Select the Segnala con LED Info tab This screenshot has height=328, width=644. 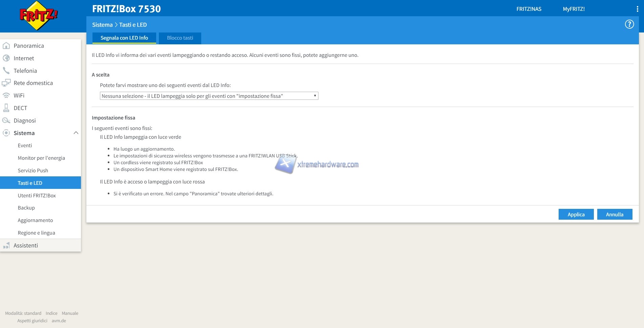click(x=124, y=38)
